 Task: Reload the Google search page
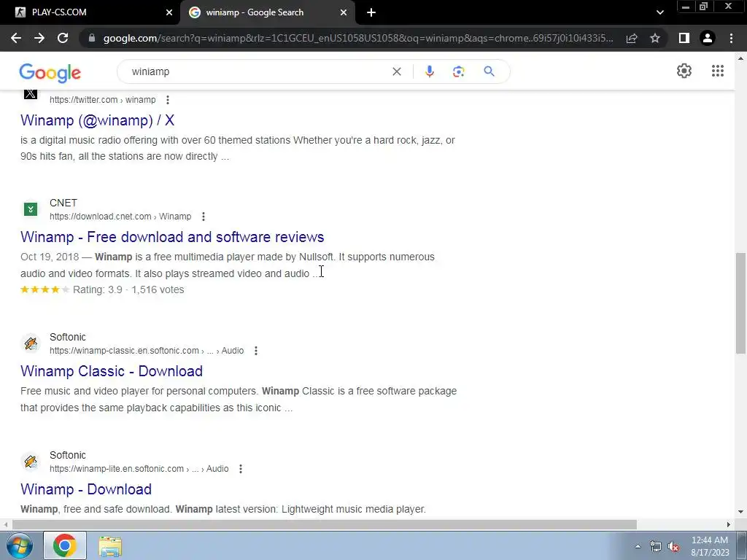tap(63, 38)
